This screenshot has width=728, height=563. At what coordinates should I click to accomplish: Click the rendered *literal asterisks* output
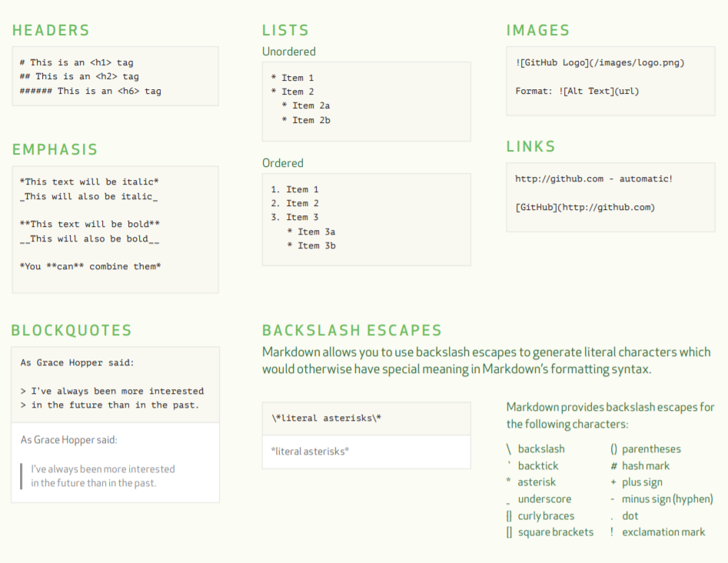coord(310,451)
